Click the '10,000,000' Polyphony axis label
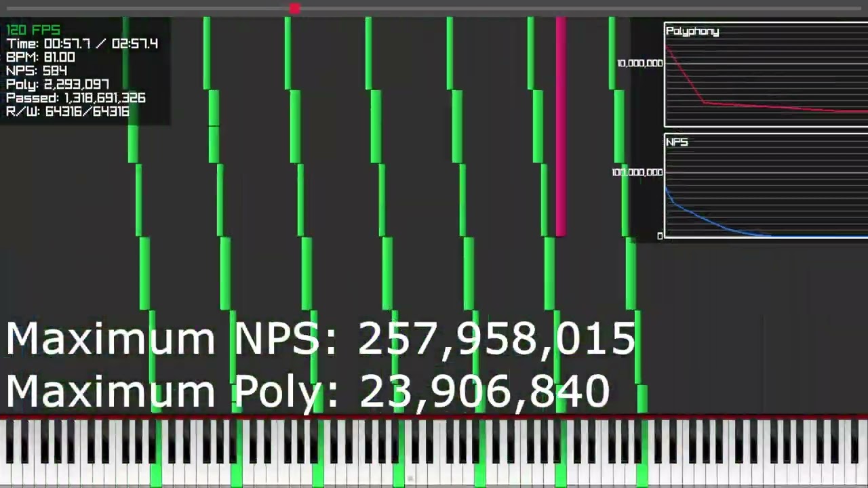The width and height of the screenshot is (868, 488). click(x=639, y=63)
